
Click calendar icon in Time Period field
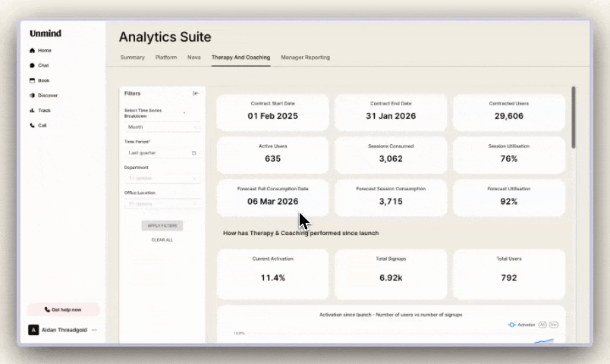[193, 152]
